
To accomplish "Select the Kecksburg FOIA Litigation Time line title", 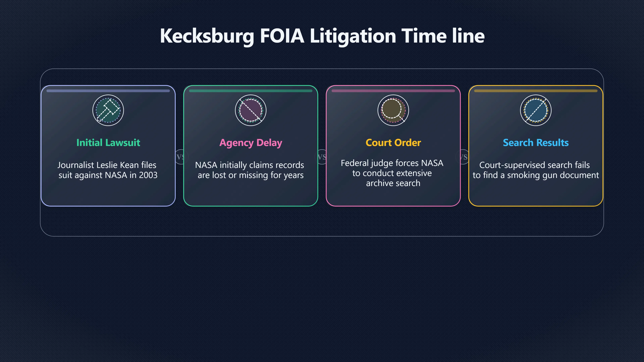I will (x=322, y=36).
